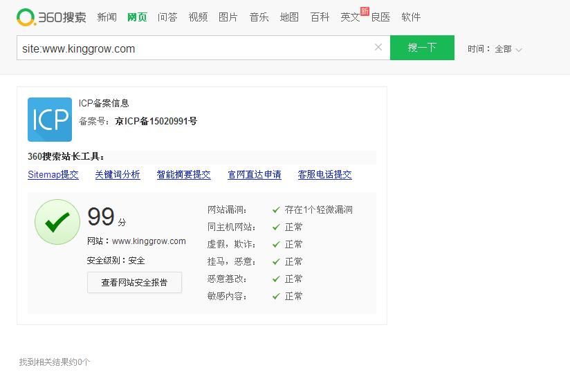The height and width of the screenshot is (392, 570).
Task: Open the 问答 search tab
Action: (x=167, y=17)
